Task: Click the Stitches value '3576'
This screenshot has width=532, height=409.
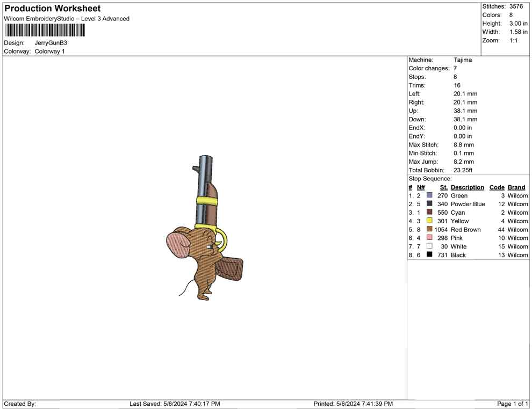Action: (x=516, y=6)
